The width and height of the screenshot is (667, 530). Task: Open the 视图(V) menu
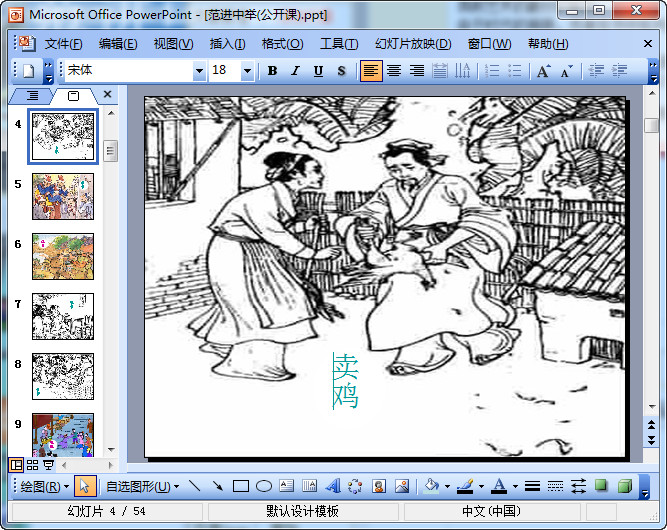173,44
